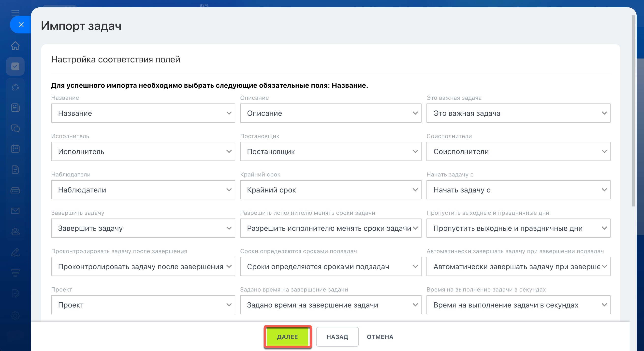Open the signed document icon in the sidebar
Screen dimensions: 644x351
click(x=15, y=293)
